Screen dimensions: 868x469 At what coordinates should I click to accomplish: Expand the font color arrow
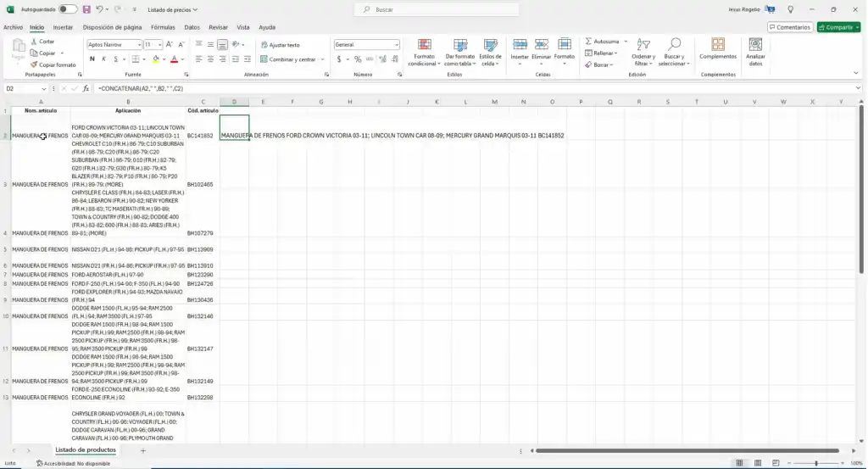click(x=182, y=59)
